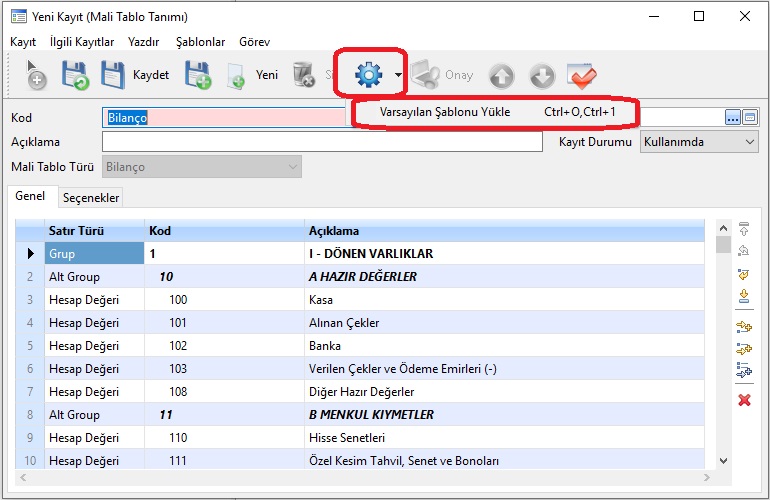
Task: Open the Şablonlar menu
Action: (x=200, y=42)
